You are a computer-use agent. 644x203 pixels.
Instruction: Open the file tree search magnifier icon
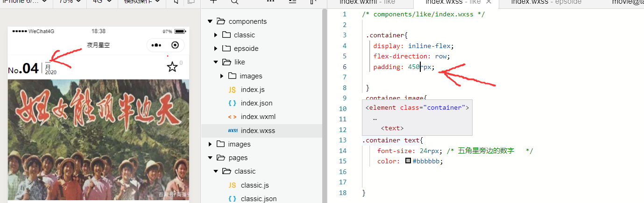(234, 2)
